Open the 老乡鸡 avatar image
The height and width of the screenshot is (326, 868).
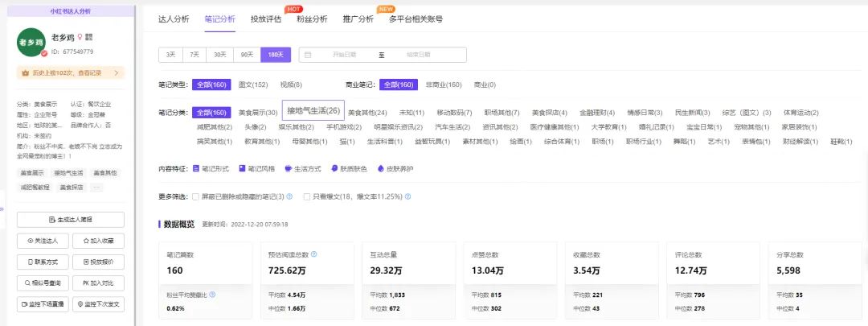click(31, 42)
